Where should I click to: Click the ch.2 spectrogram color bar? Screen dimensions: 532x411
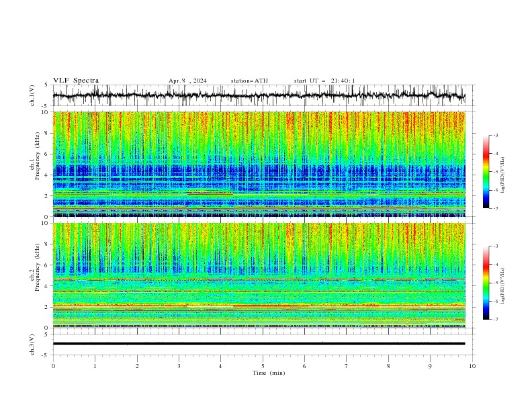click(486, 283)
